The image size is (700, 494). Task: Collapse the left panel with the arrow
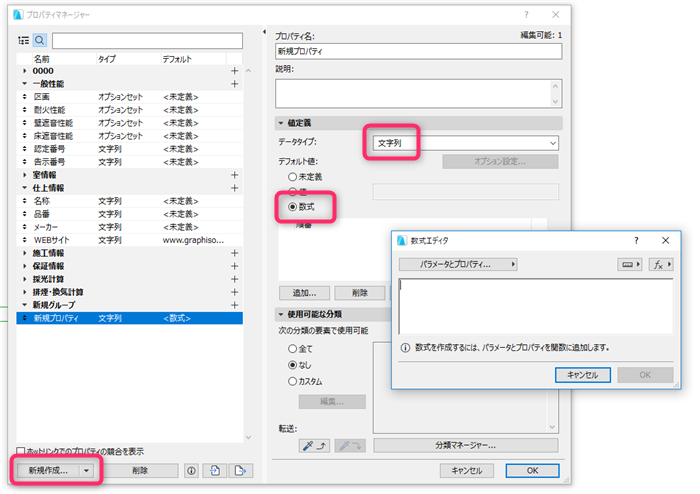(x=264, y=32)
